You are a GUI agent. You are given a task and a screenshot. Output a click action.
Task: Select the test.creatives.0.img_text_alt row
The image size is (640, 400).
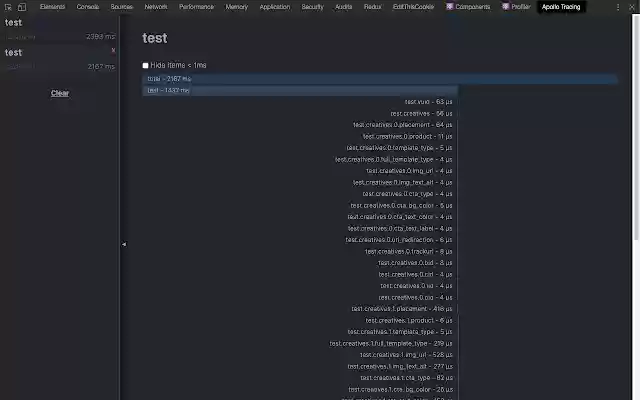[402, 182]
